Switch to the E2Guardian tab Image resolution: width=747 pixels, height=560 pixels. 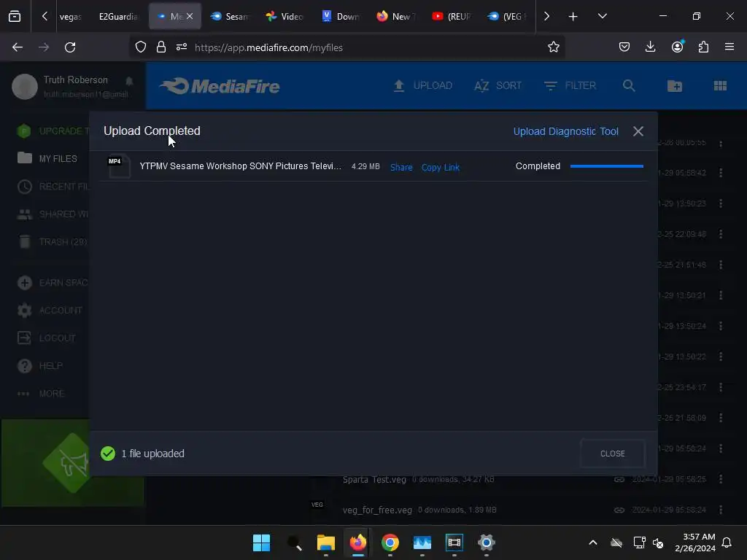(x=119, y=17)
